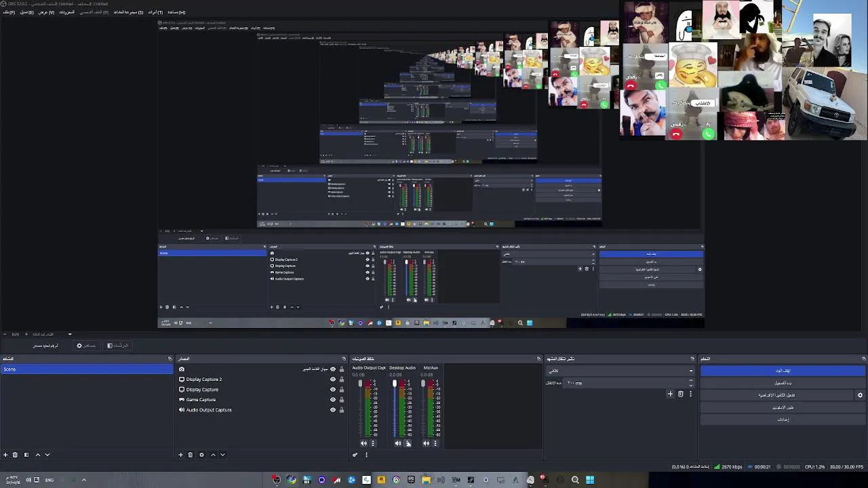
Task: Adjust the transition duration stepper arrows
Action: coord(691,383)
